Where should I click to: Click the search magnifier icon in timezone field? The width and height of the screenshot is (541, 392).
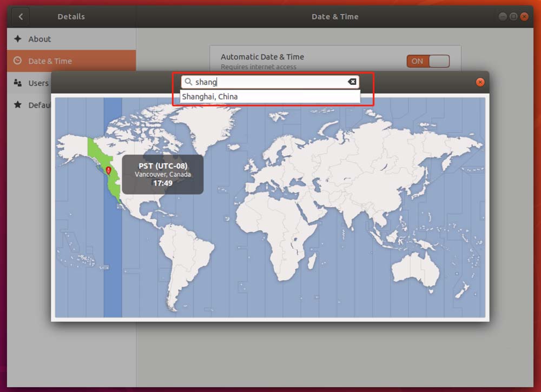coord(188,81)
